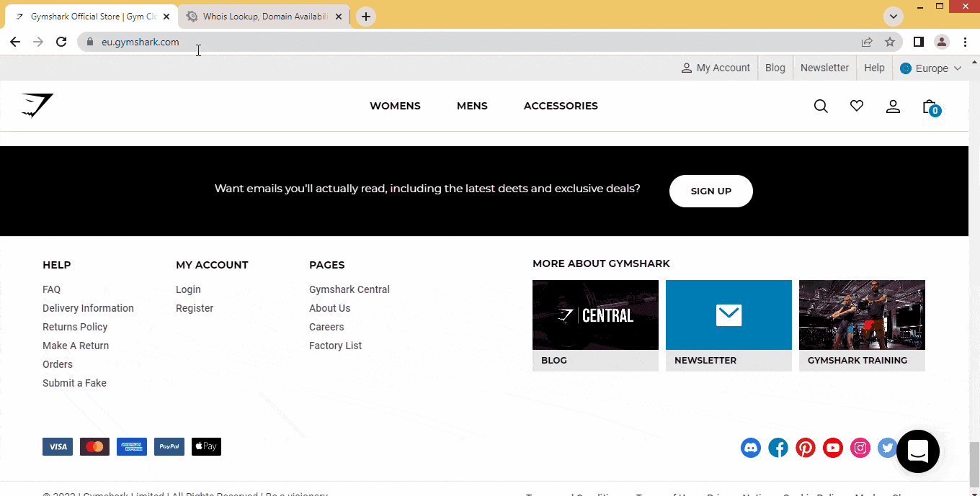The width and height of the screenshot is (980, 496).
Task: Click the PayPal payment icon
Action: point(169,446)
